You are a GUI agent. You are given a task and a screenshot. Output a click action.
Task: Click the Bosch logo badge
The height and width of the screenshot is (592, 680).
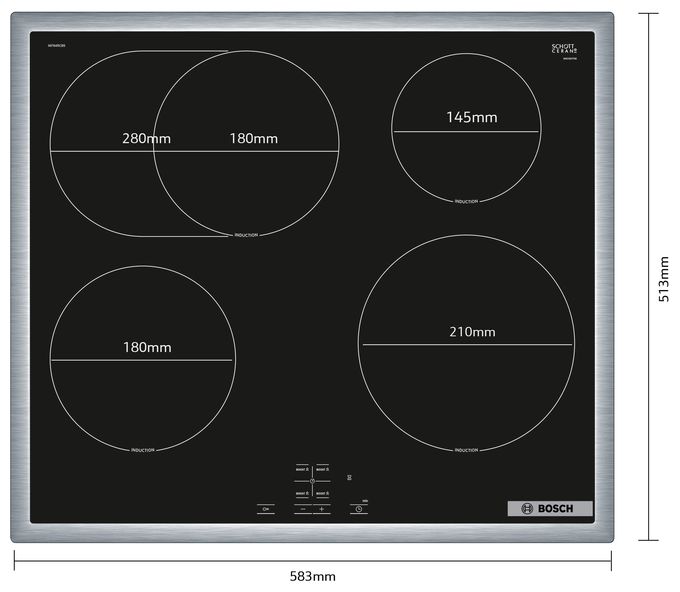[550, 508]
